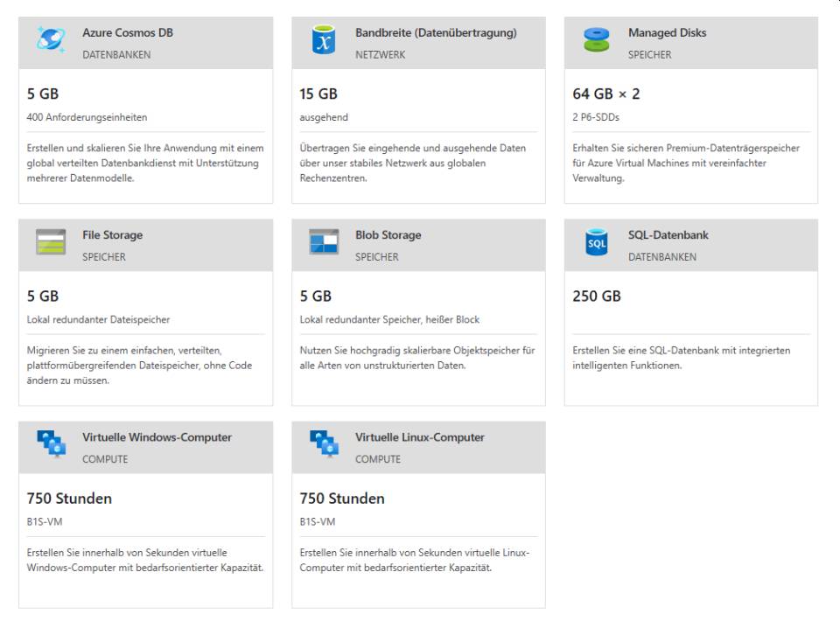Select the Virtuelle Windows-Computer heading

click(x=157, y=437)
